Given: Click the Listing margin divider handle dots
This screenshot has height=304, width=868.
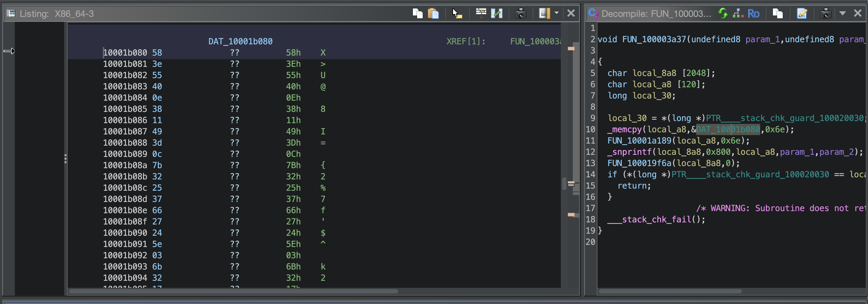Looking at the screenshot, I should tap(66, 159).
